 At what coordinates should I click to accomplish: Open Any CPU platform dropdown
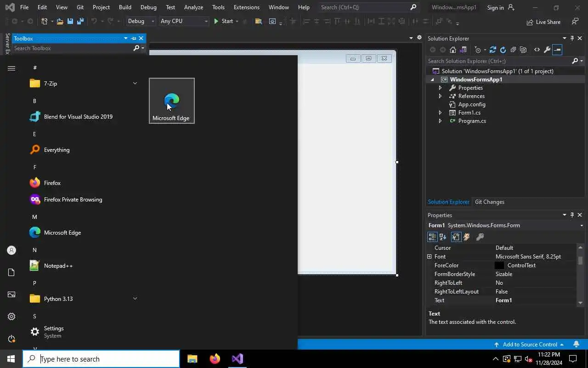point(184,21)
